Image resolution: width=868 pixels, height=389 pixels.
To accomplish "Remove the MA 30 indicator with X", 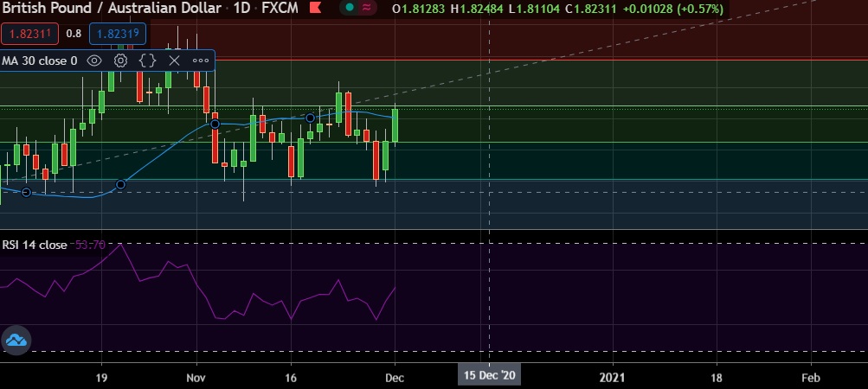I will [x=174, y=61].
